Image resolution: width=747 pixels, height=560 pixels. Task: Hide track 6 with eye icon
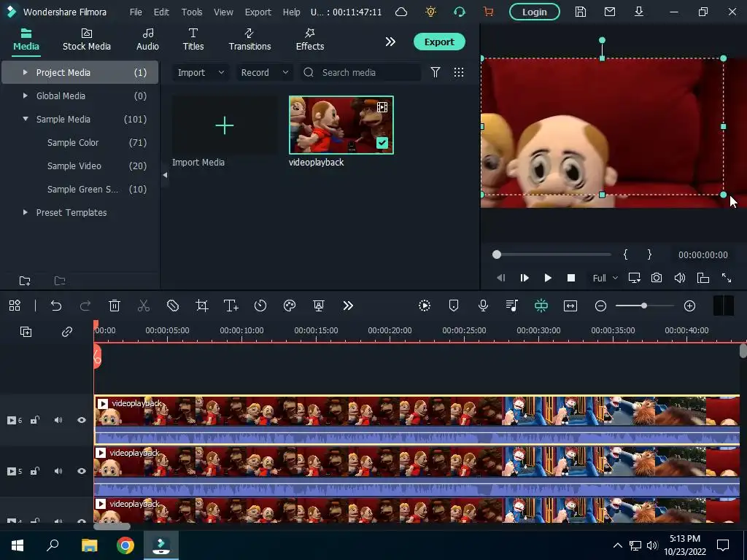click(x=82, y=420)
